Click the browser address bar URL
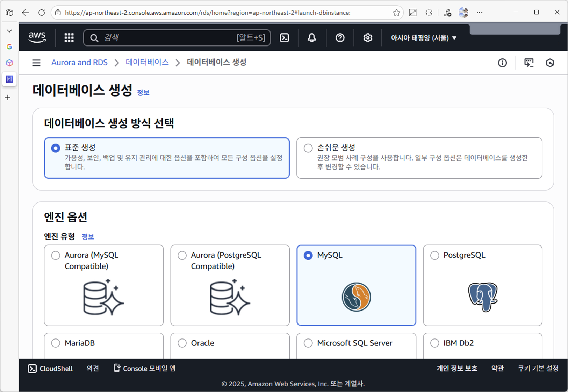The width and height of the screenshot is (568, 392). [x=208, y=13]
